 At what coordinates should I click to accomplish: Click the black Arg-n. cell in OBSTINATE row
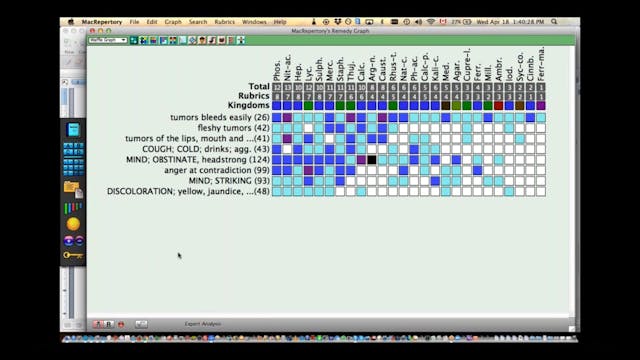[372, 160]
